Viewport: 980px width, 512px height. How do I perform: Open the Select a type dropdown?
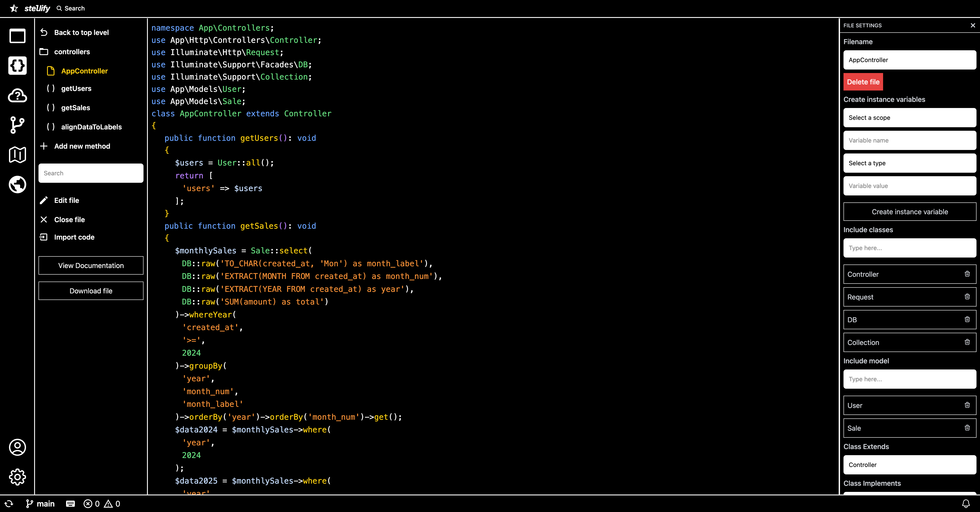(909, 163)
